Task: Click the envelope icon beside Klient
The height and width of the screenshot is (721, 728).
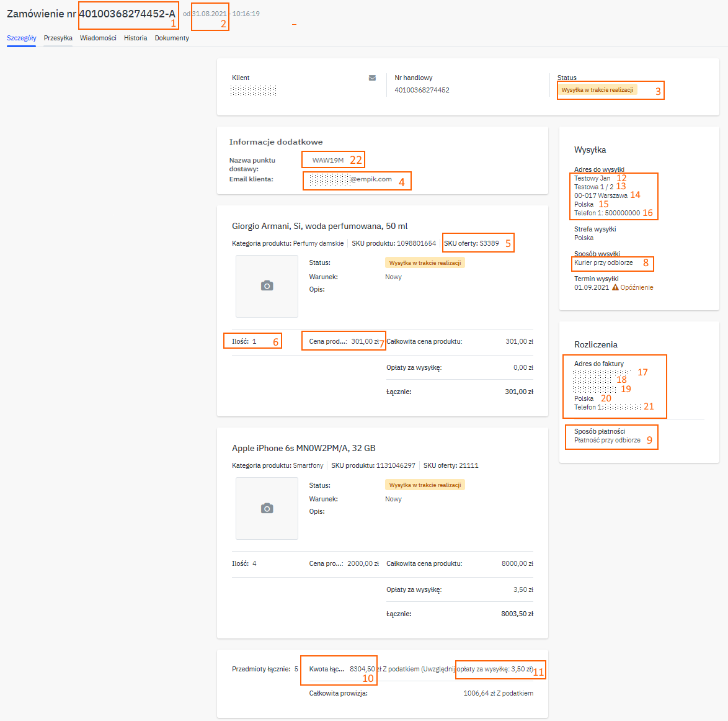Action: point(372,78)
